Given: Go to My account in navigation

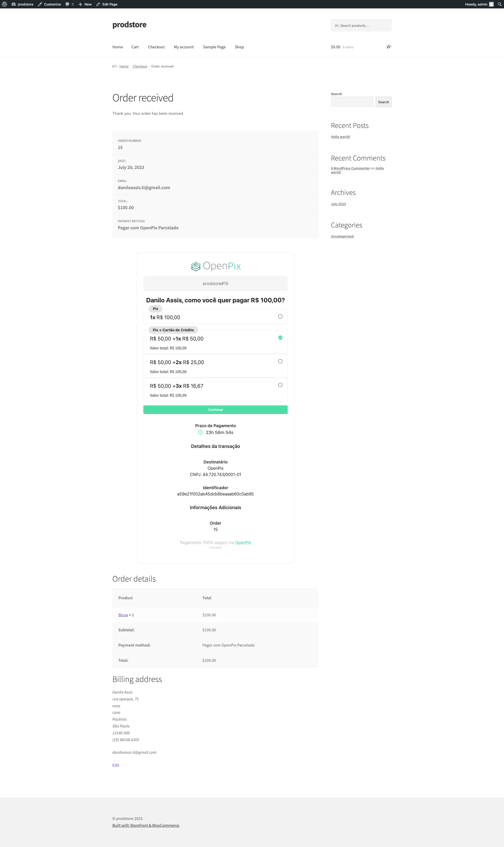Looking at the screenshot, I should 183,47.
